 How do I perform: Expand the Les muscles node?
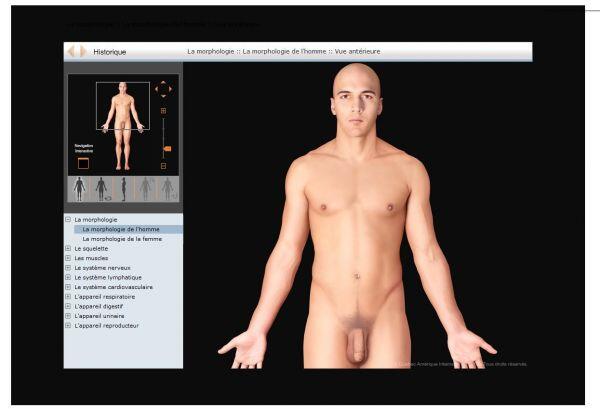68,258
